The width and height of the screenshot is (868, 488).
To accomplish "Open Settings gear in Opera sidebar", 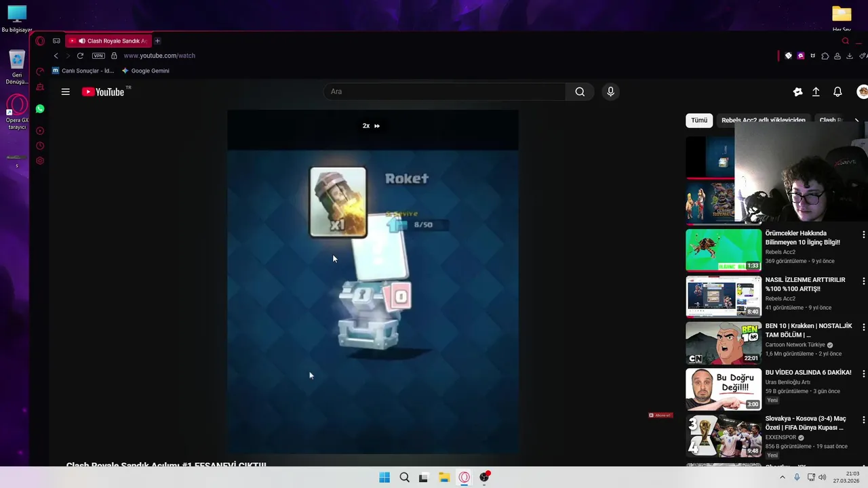I will pos(40,161).
